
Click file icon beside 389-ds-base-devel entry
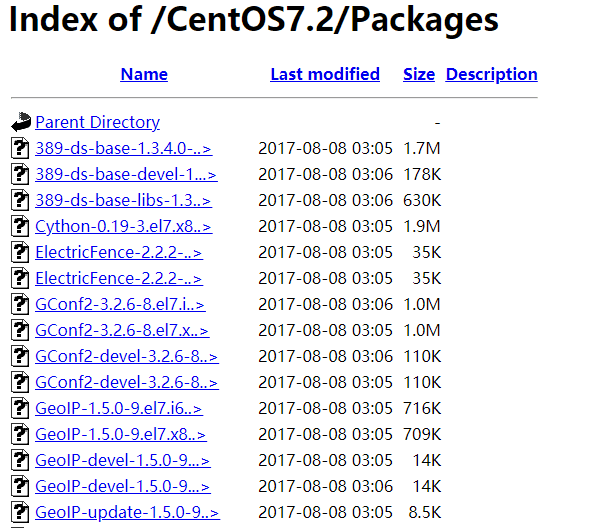(21, 174)
